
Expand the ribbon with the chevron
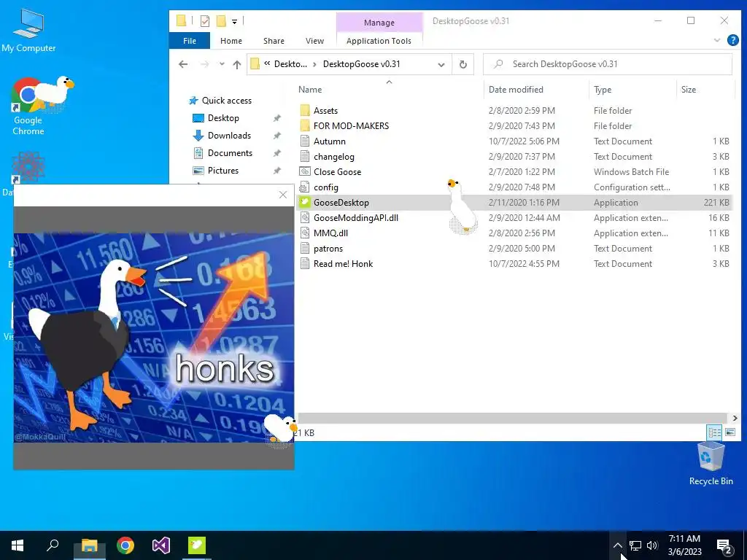point(716,41)
